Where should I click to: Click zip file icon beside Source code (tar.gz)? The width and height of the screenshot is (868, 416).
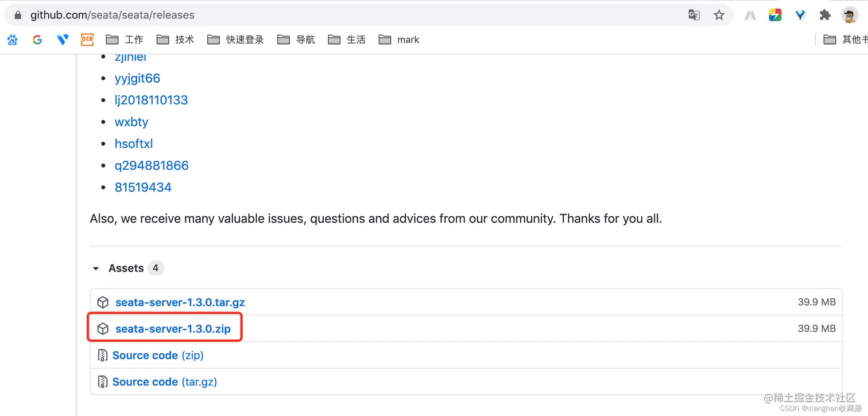103,382
